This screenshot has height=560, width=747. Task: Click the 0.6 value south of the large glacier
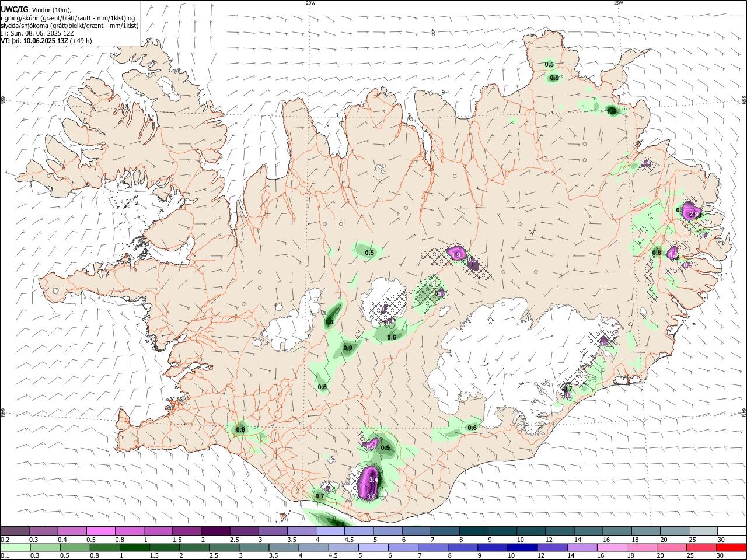[472, 428]
